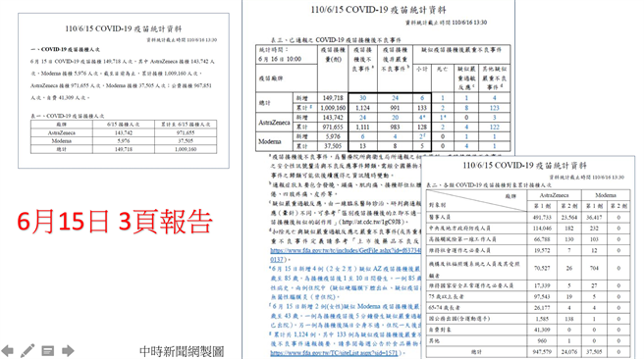Click AstraZeneca cumulative value '1,111'
The height and width of the screenshot is (359, 644).
[362, 128]
